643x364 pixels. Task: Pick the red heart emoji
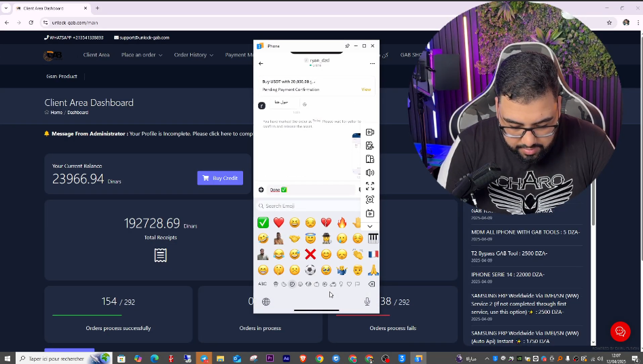pyautogui.click(x=278, y=223)
